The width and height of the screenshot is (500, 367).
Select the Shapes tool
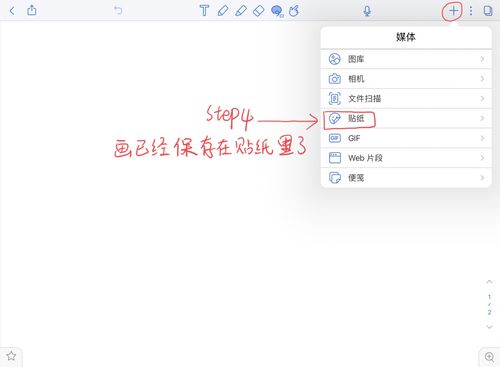[294, 11]
